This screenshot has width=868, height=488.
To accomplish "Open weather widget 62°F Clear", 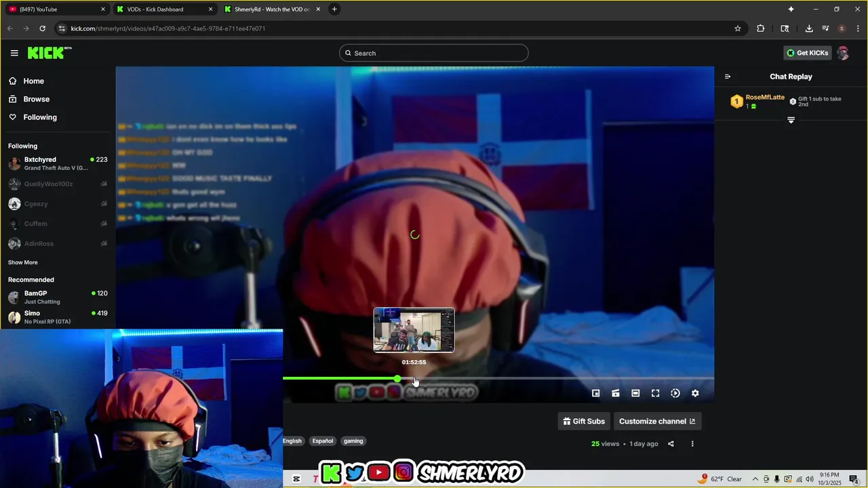I will [720, 479].
